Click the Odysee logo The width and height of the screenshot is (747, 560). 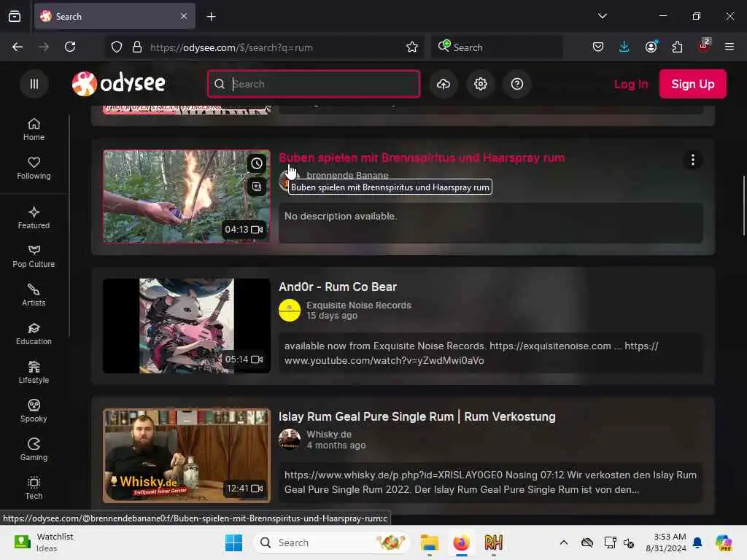(119, 84)
